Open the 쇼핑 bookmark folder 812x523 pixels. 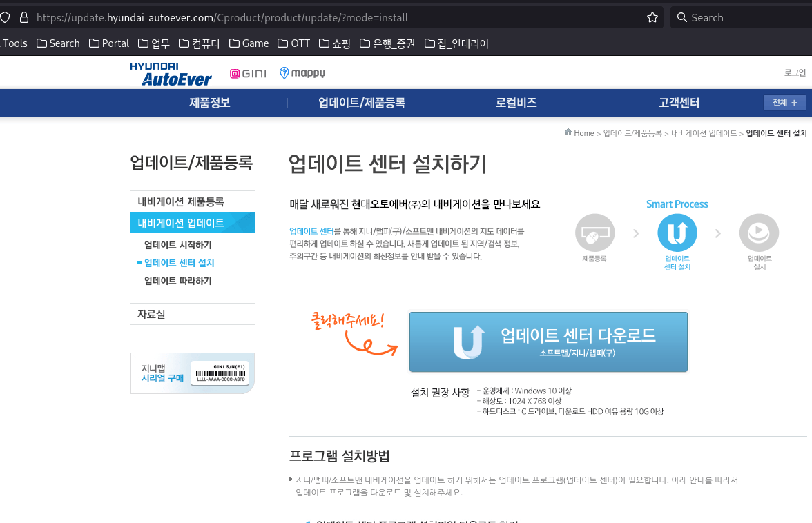pos(334,43)
